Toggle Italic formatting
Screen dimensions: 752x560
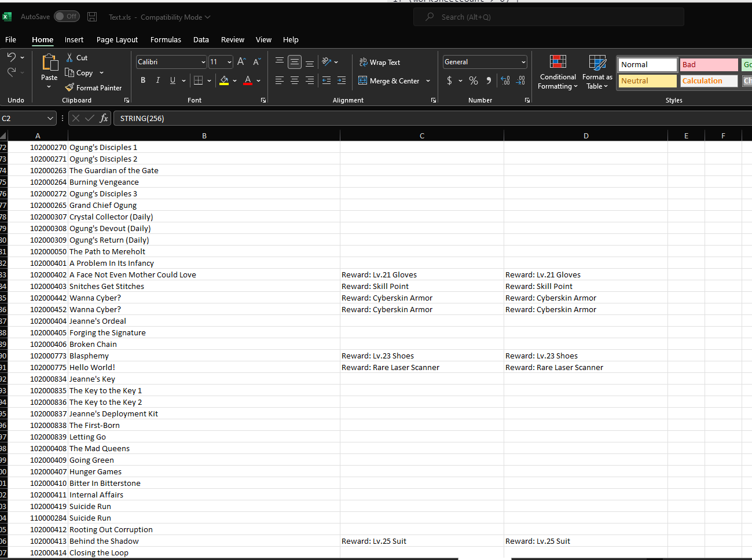click(157, 80)
